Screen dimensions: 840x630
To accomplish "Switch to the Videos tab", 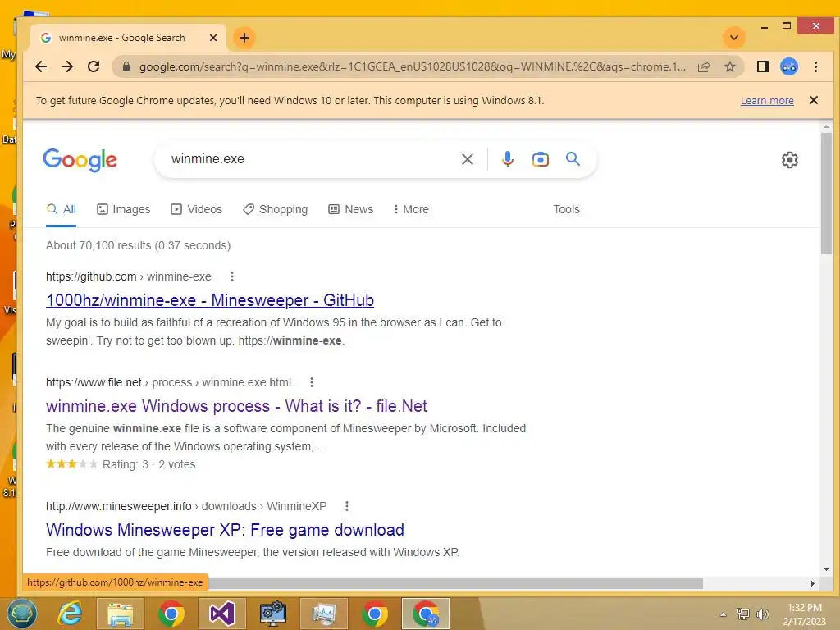I will point(196,209).
